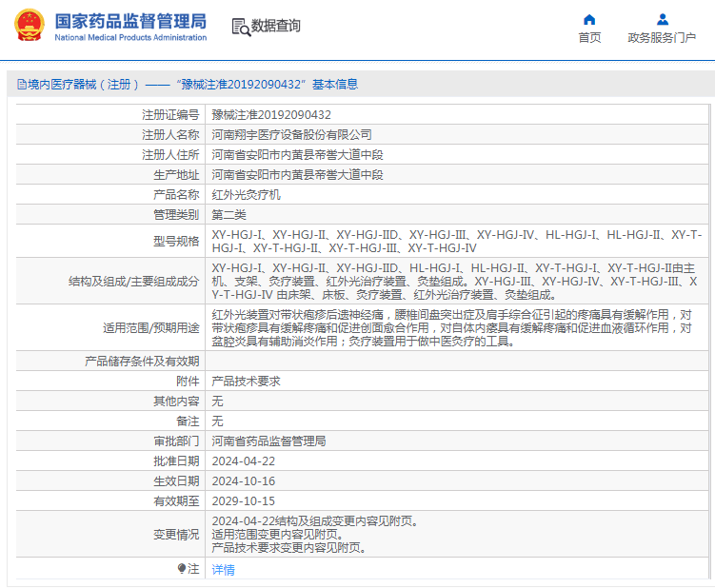Select the 生产地址 address value
Screen dimensions: 715x588
click(x=297, y=175)
